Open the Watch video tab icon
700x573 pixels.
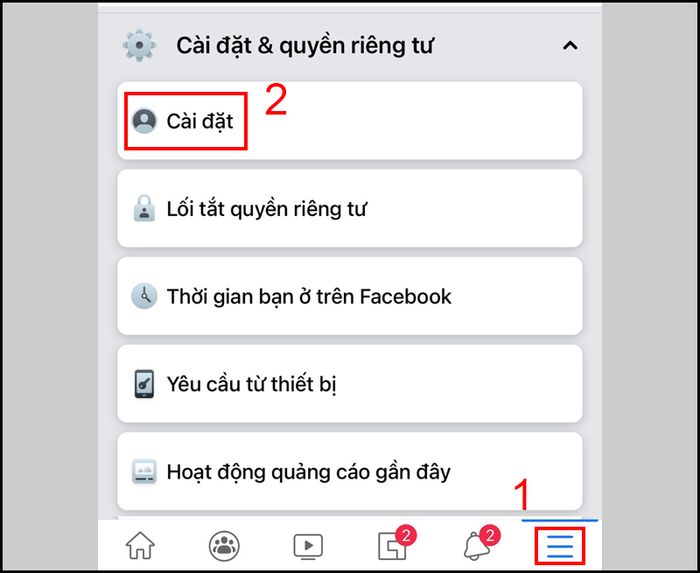pyautogui.click(x=308, y=546)
